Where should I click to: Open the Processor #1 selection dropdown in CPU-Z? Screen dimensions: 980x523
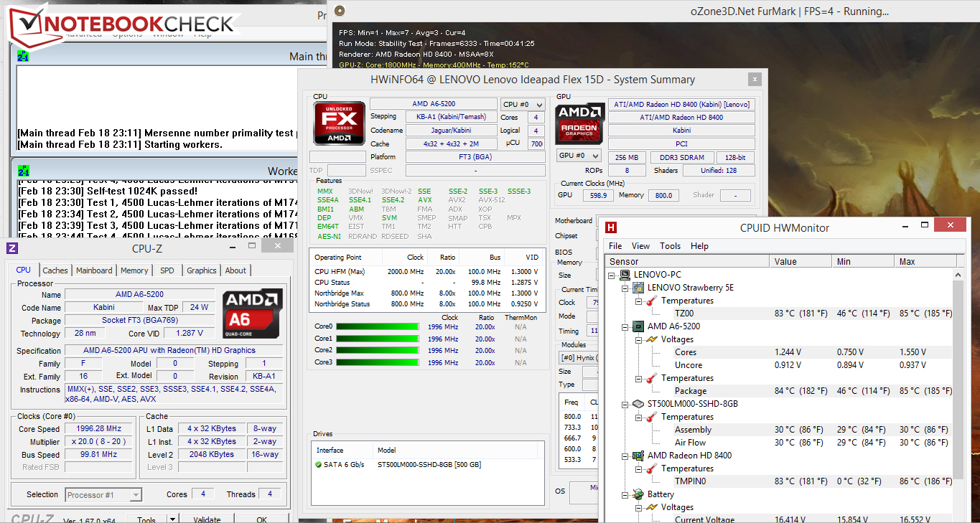click(103, 494)
